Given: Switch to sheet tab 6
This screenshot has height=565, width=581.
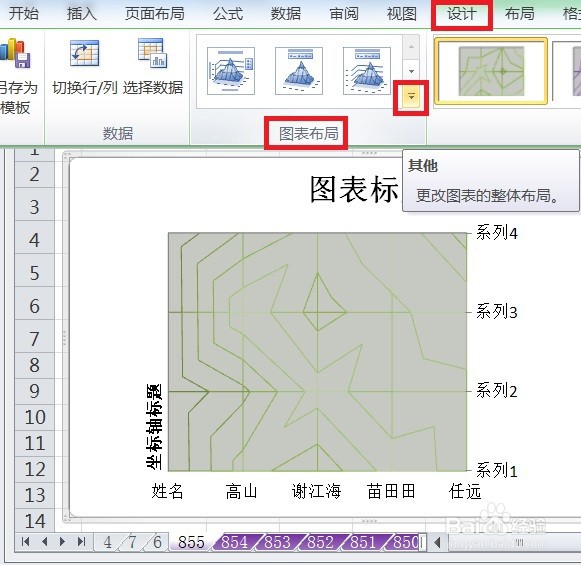Looking at the screenshot, I should pyautogui.click(x=157, y=542).
